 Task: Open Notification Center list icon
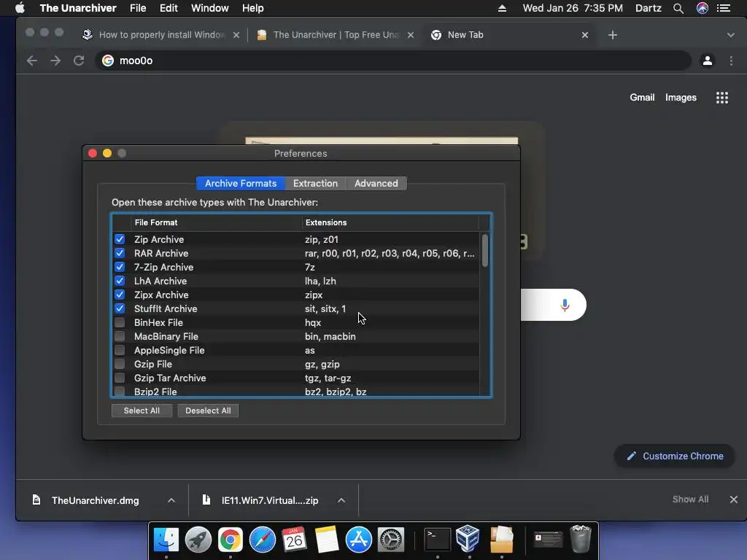click(724, 8)
